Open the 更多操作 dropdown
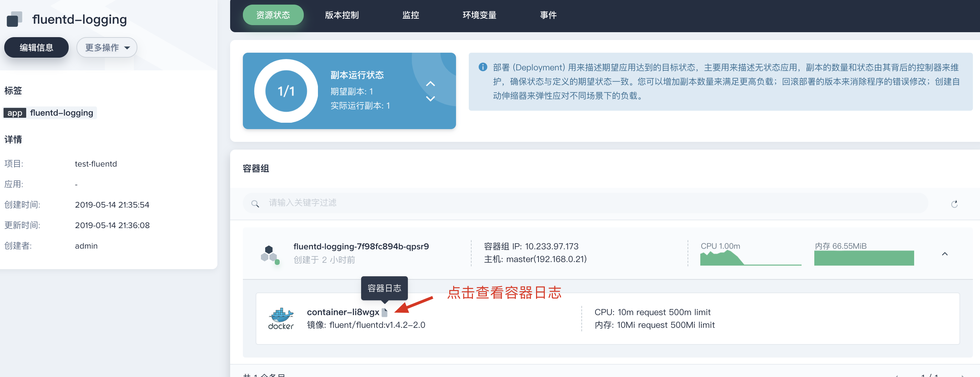The image size is (980, 377). [107, 47]
